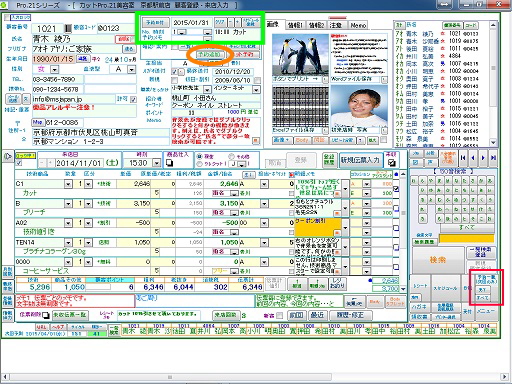Click the 商品仕入 window icon

click(x=170, y=163)
